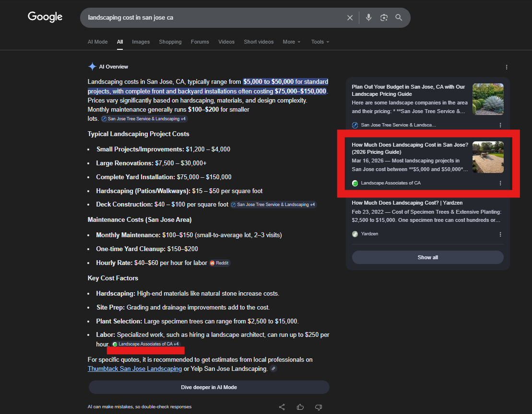Click the 'Complete Yard Installation' bullet

pos(164,177)
